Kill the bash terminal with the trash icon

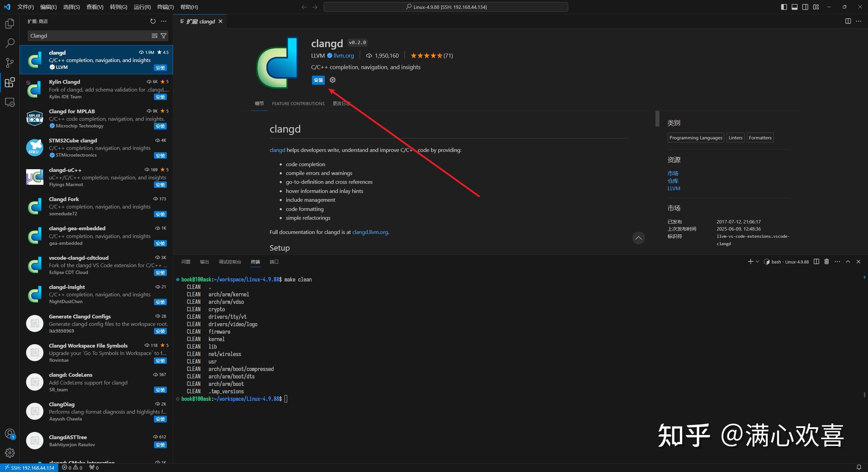click(826, 261)
